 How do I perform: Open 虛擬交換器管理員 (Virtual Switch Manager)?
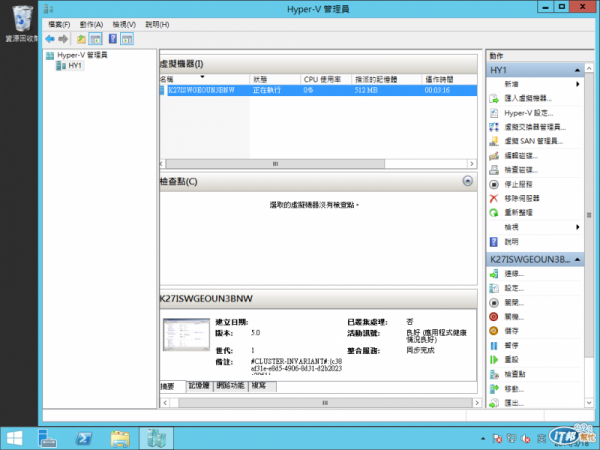tap(535, 127)
